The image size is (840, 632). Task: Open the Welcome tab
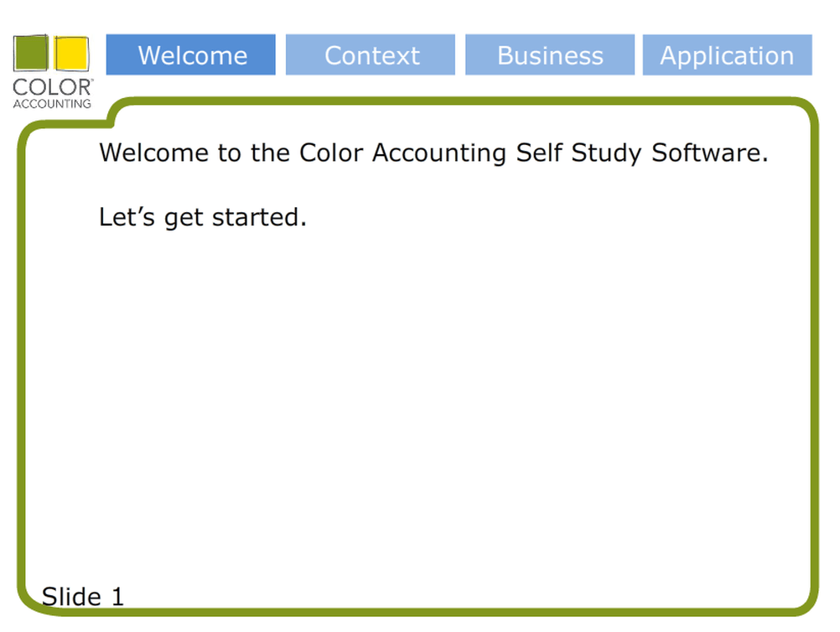[190, 54]
